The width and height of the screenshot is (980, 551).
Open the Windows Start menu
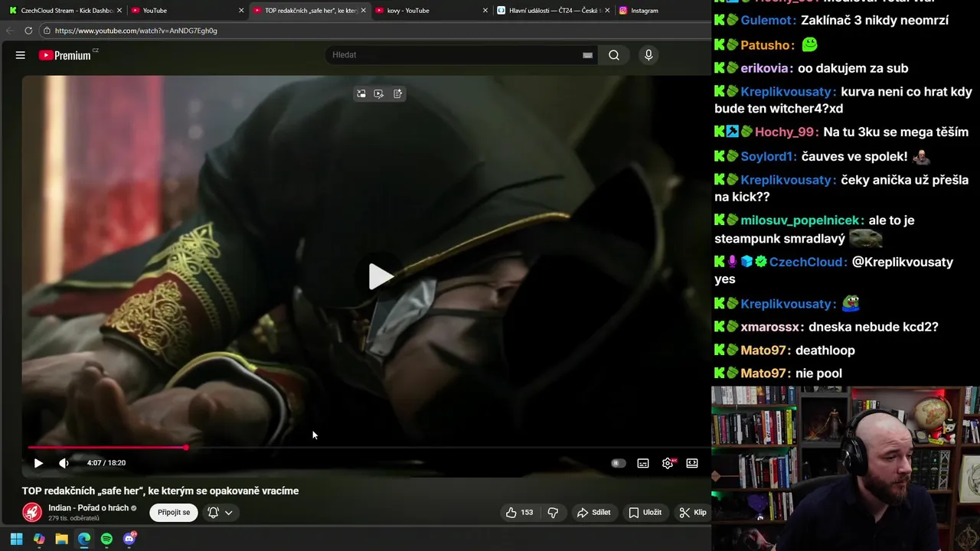pos(16,539)
